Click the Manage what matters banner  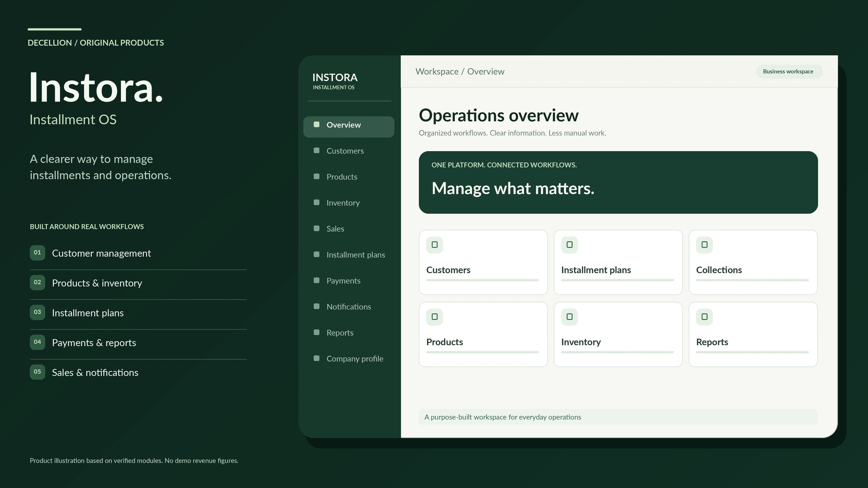tap(618, 182)
